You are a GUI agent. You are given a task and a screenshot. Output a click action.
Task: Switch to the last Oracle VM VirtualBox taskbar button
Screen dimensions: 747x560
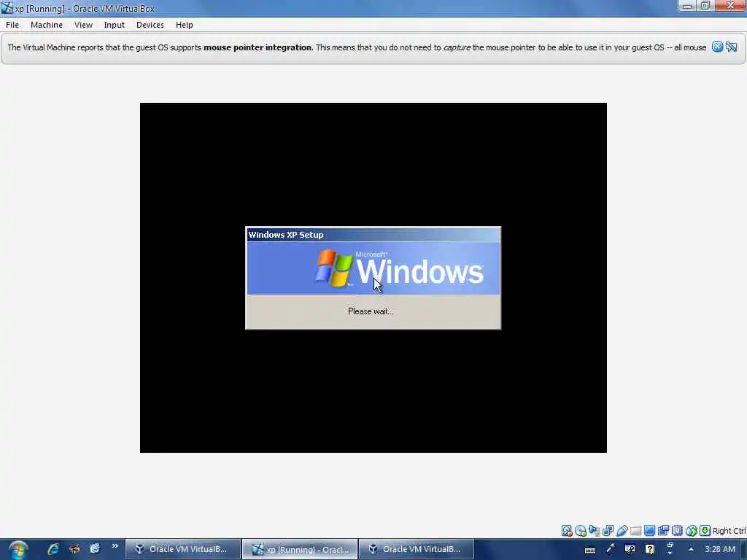pyautogui.click(x=417, y=549)
